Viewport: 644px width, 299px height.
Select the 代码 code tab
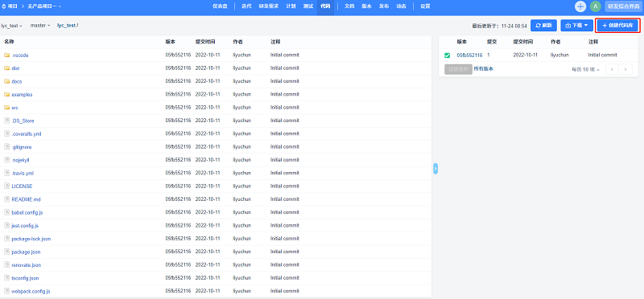pyautogui.click(x=325, y=6)
